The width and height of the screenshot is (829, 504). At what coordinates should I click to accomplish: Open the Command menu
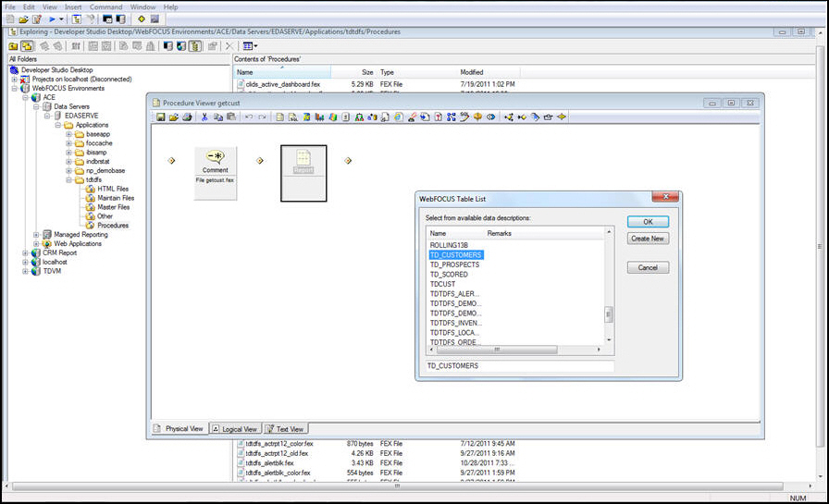[x=105, y=6]
